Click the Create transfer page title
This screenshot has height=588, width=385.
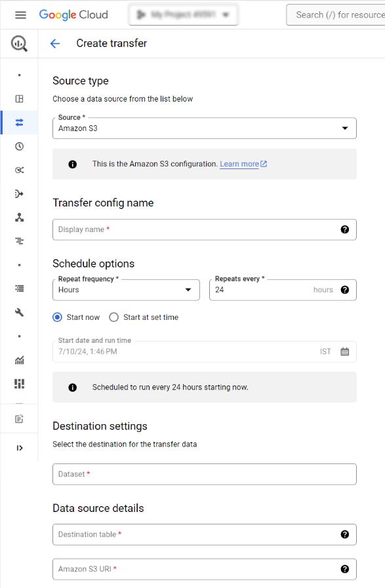[111, 43]
